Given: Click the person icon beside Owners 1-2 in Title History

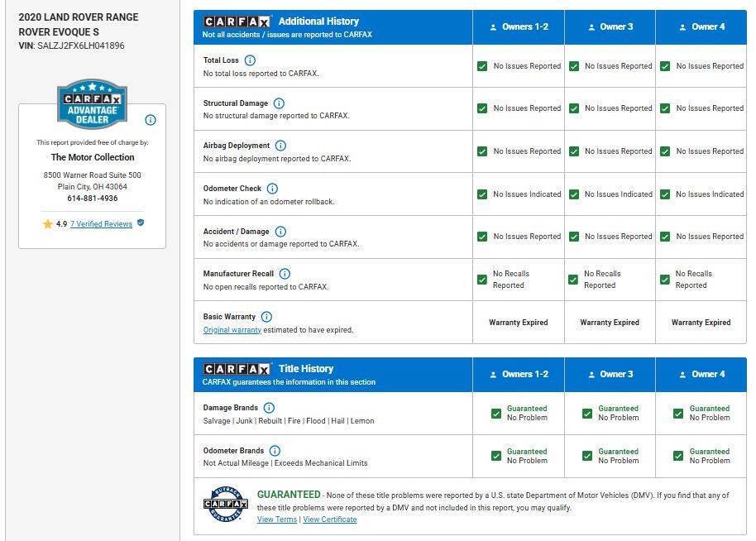Looking at the screenshot, I should [x=493, y=375].
